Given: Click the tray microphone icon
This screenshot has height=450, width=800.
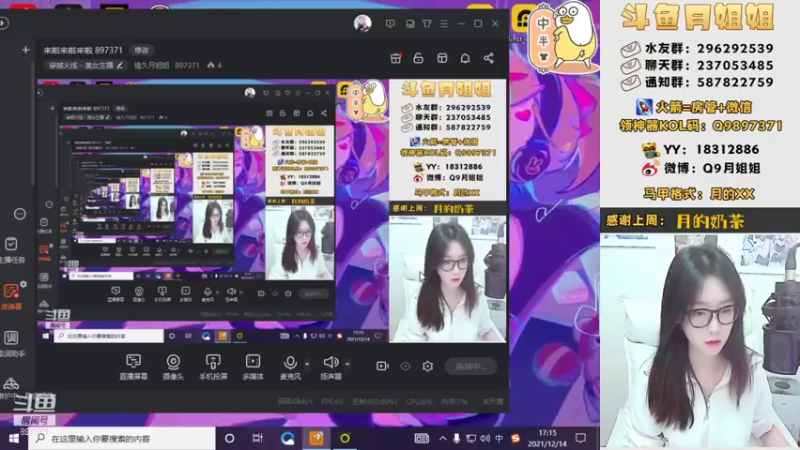Looking at the screenshot, I should point(456,438).
